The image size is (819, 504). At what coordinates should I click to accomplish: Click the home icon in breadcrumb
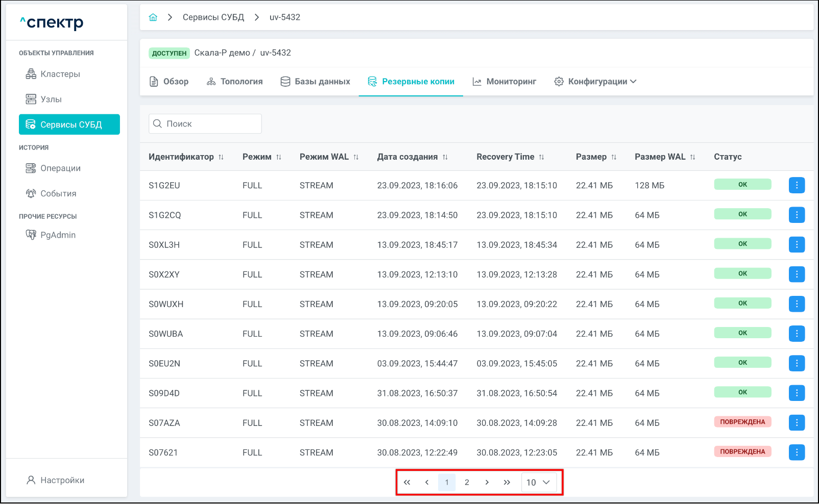(x=153, y=17)
